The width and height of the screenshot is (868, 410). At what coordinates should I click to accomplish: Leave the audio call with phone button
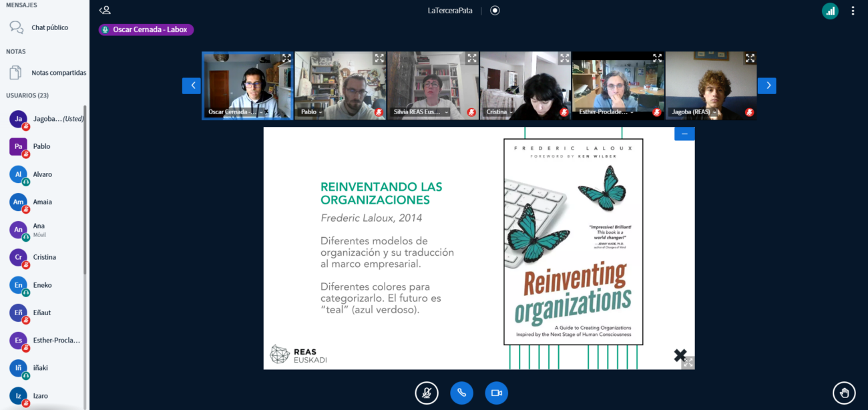coord(461,393)
